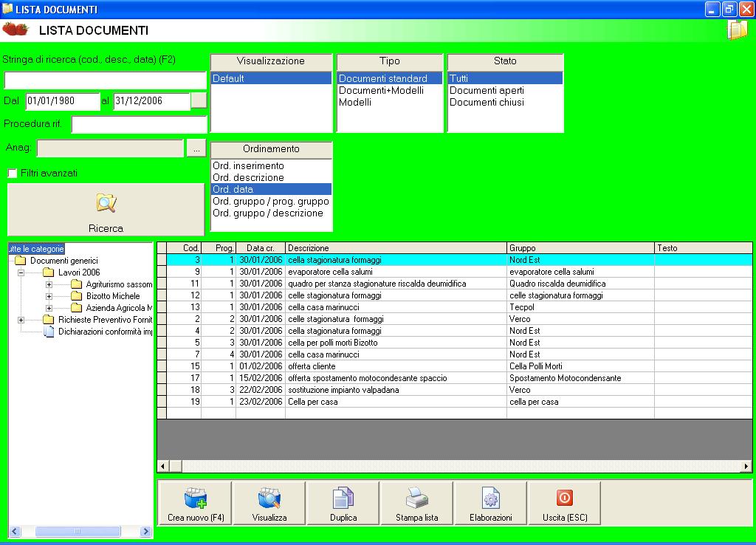Click the yellow folder icon in header

[738, 30]
